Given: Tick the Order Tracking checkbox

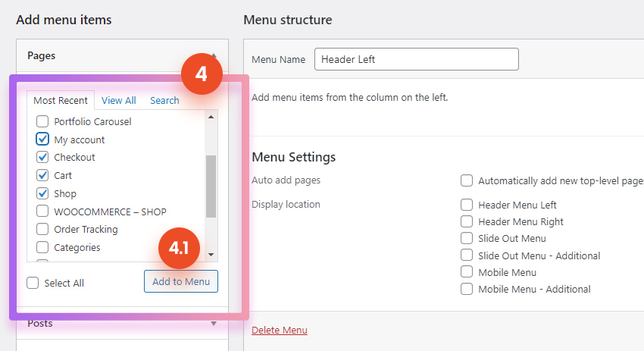Looking at the screenshot, I should 42,229.
